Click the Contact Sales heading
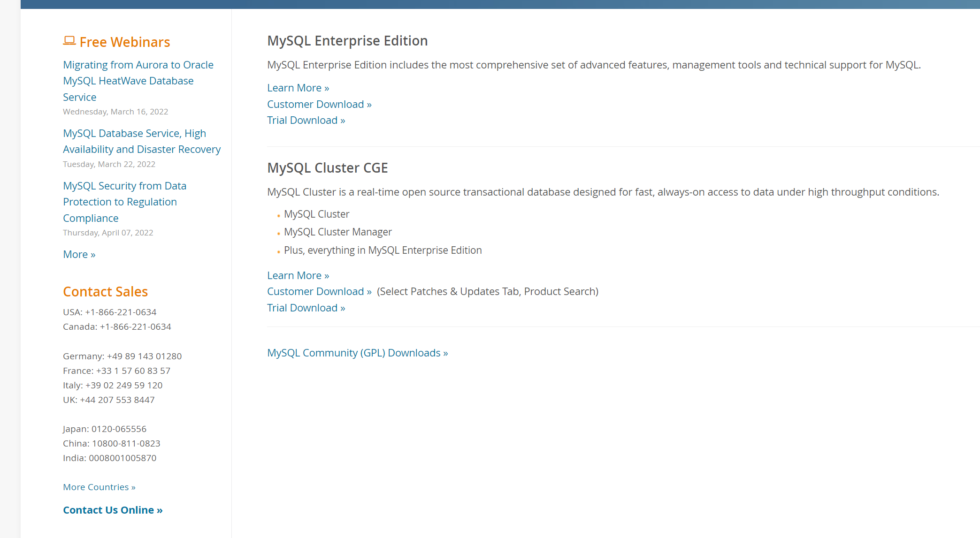The height and width of the screenshot is (538, 980). pos(105,292)
